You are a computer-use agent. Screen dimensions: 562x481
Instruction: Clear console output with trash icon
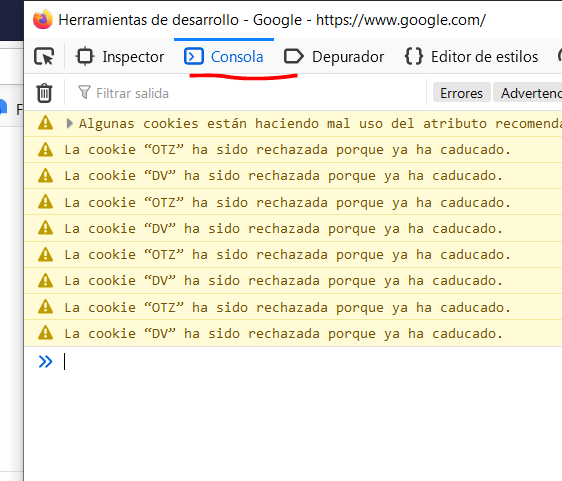click(x=44, y=93)
